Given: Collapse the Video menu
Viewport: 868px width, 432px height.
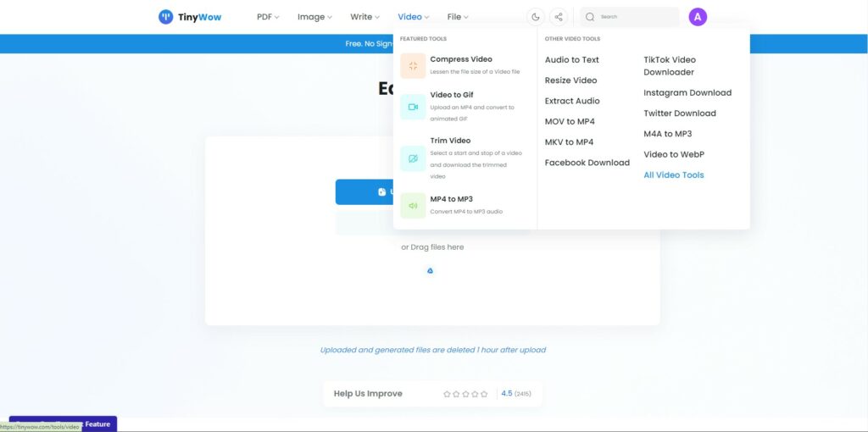Looking at the screenshot, I should tap(414, 17).
